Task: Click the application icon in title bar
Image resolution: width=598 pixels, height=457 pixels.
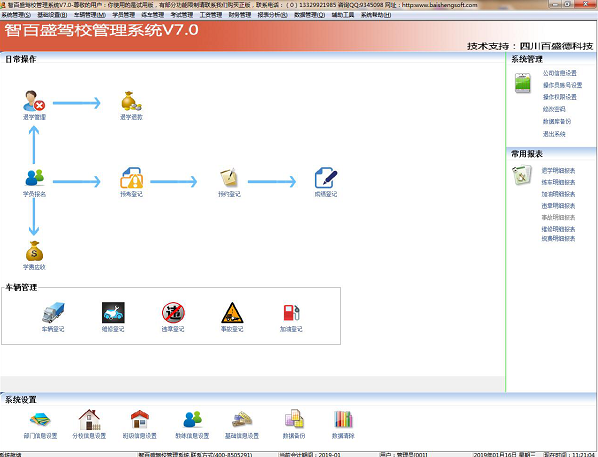Action: coord(3,5)
